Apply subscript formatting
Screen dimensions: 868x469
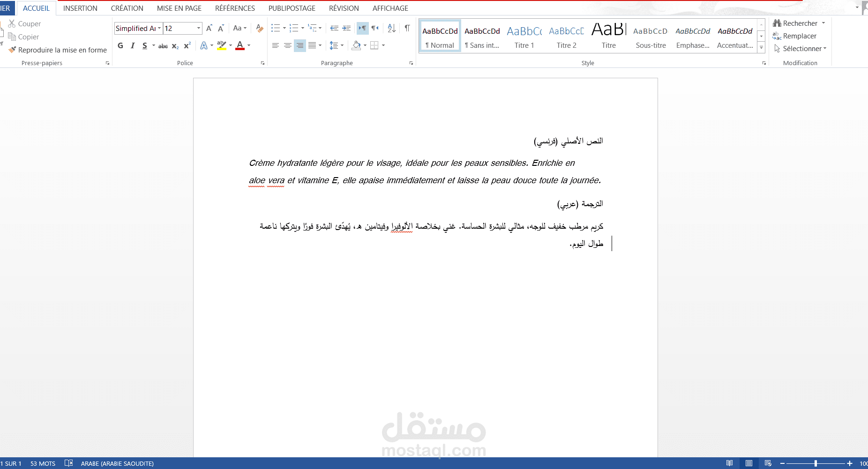click(175, 45)
